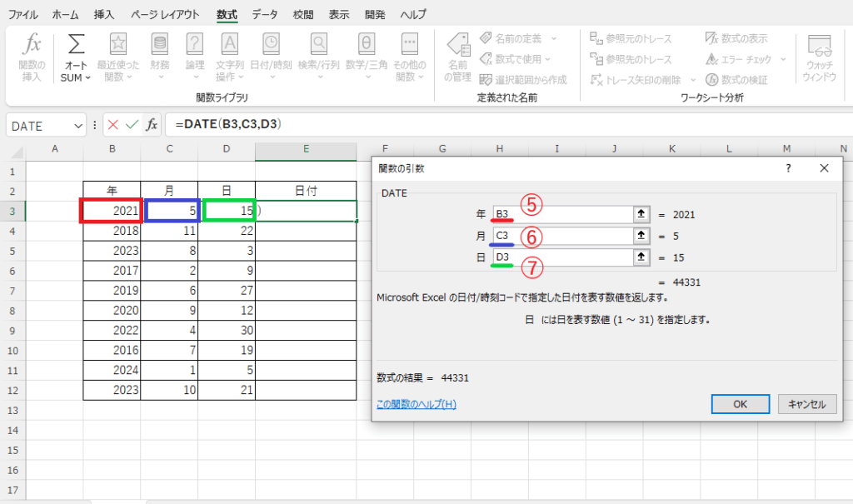Select row header 7
Viewport: 853px width, 504px height.
pyautogui.click(x=12, y=291)
